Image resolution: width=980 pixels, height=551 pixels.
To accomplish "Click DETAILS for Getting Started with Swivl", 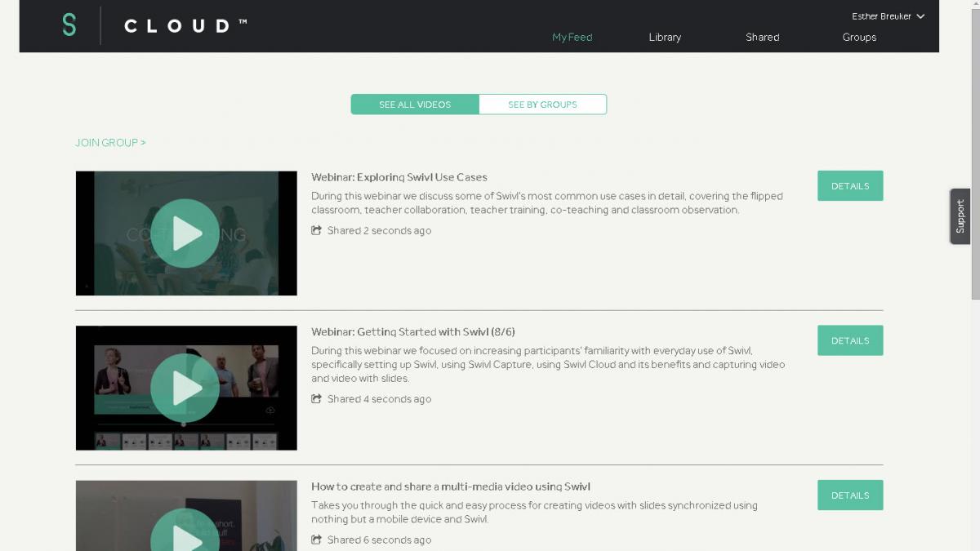I will click(x=850, y=340).
